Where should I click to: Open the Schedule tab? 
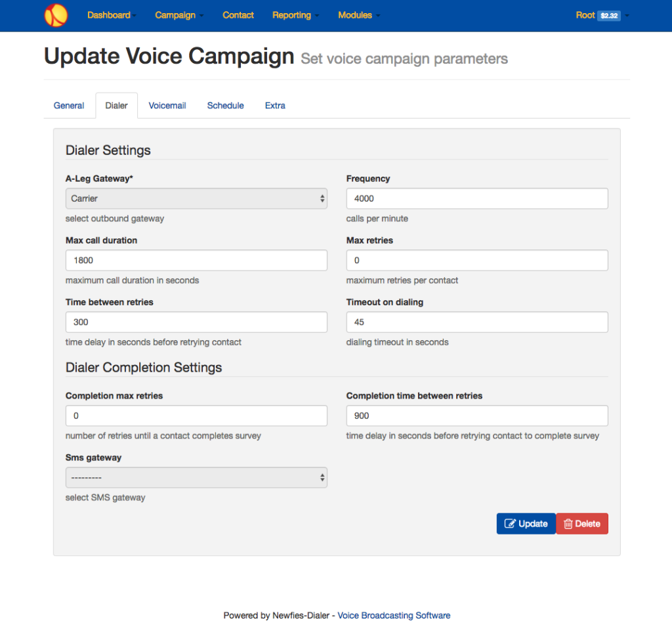pyautogui.click(x=225, y=106)
